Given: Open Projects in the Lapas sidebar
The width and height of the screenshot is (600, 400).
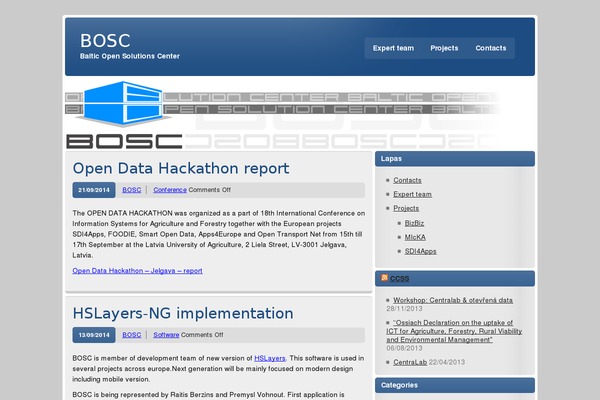Looking at the screenshot, I should click(x=406, y=208).
